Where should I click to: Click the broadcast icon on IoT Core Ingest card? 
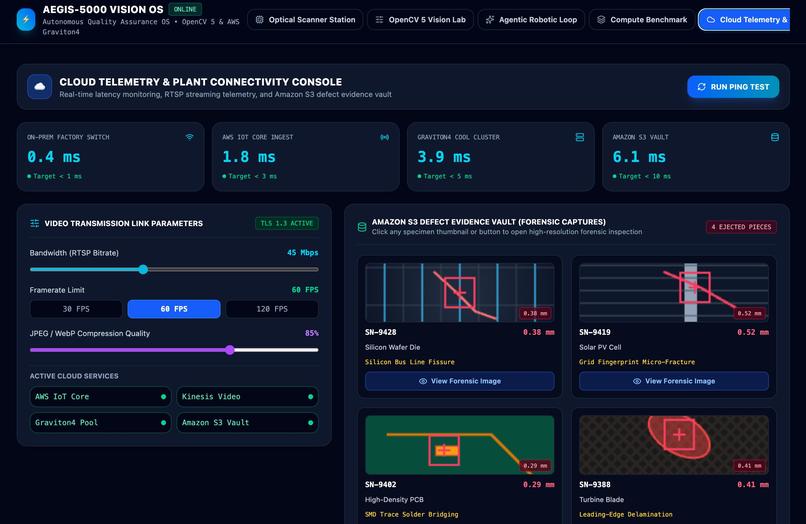pyautogui.click(x=384, y=137)
